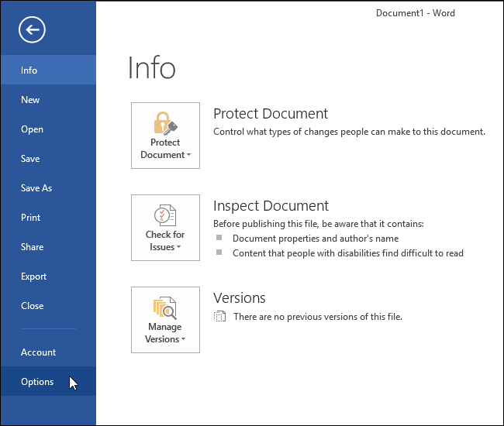Select the Share menu entry
The width and height of the screenshot is (504, 426).
pyautogui.click(x=32, y=247)
